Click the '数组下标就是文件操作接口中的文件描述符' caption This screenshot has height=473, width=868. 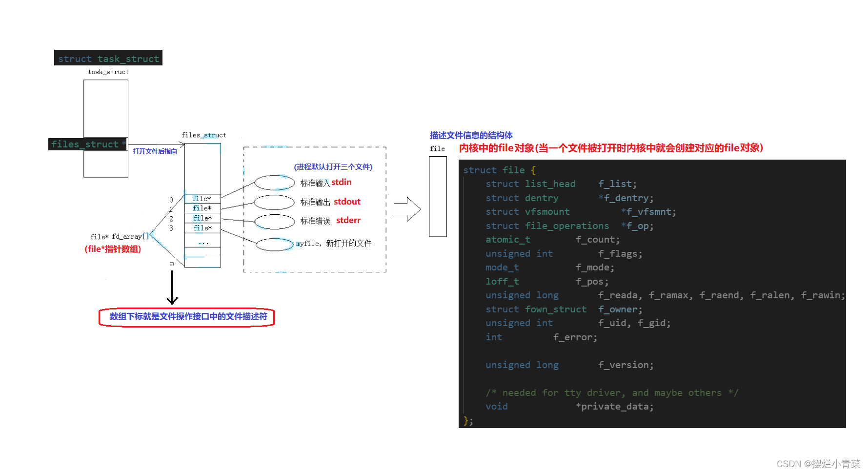(188, 317)
